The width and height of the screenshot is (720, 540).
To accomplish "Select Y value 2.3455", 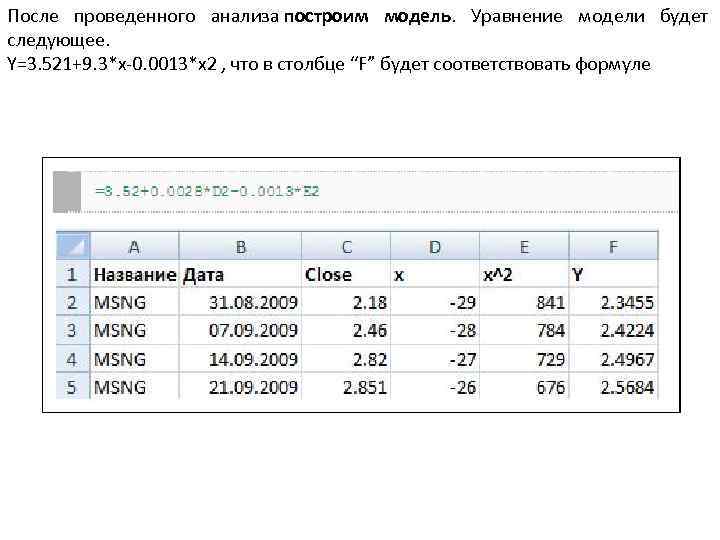I will click(x=613, y=302).
